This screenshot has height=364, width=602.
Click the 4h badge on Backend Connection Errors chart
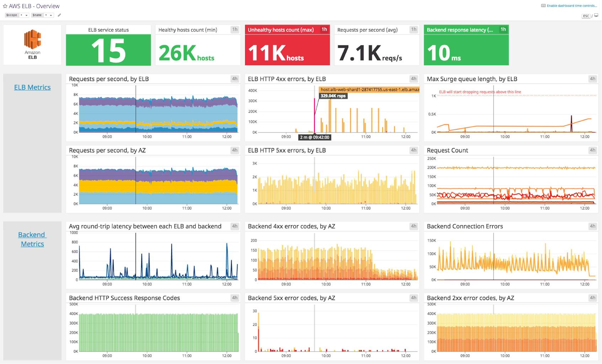tap(592, 226)
